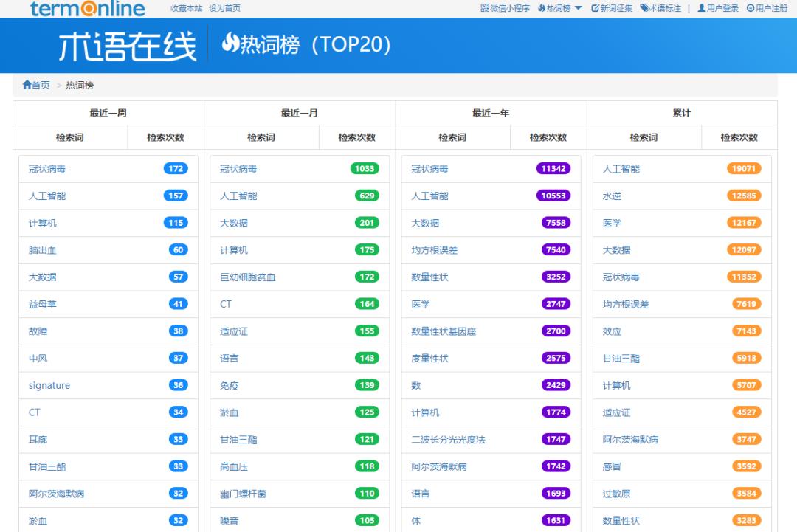797x532 pixels.
Task: Click 设为首页 in the top bar
Action: [224, 8]
